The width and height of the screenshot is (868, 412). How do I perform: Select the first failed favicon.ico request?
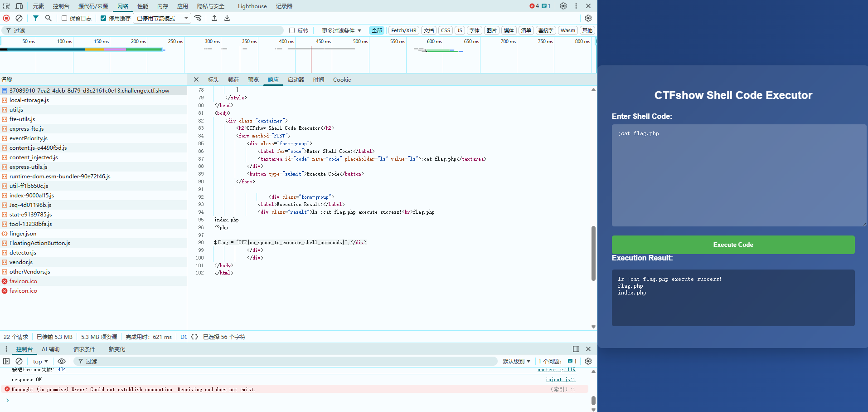93,281
